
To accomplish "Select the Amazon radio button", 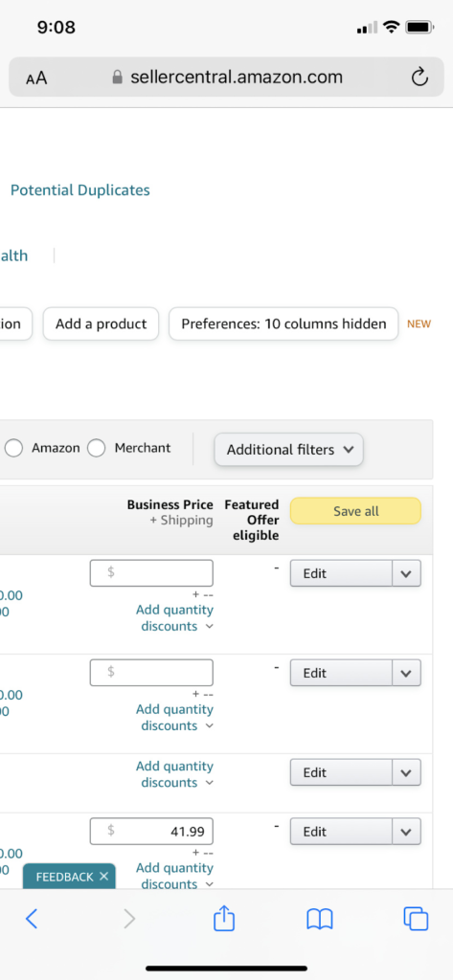I will tap(13, 448).
